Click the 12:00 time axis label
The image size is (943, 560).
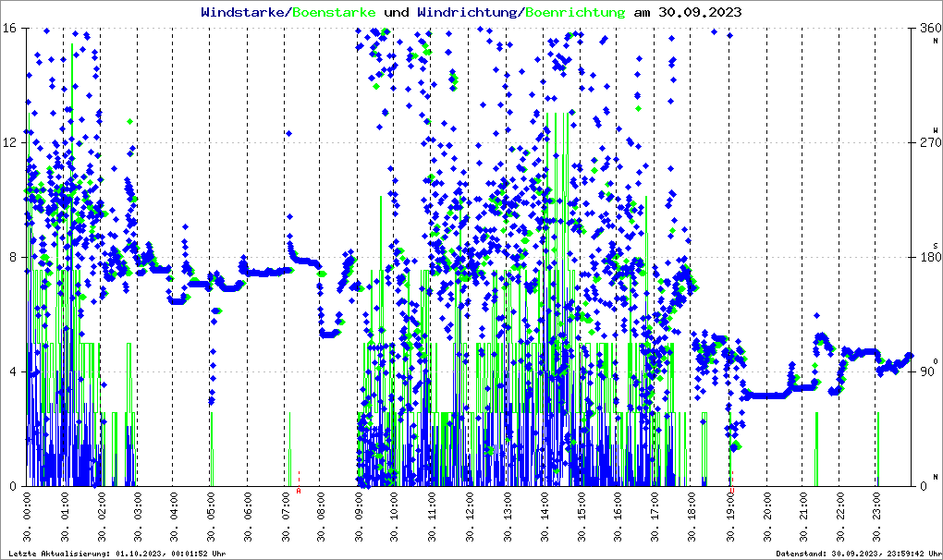469,517
